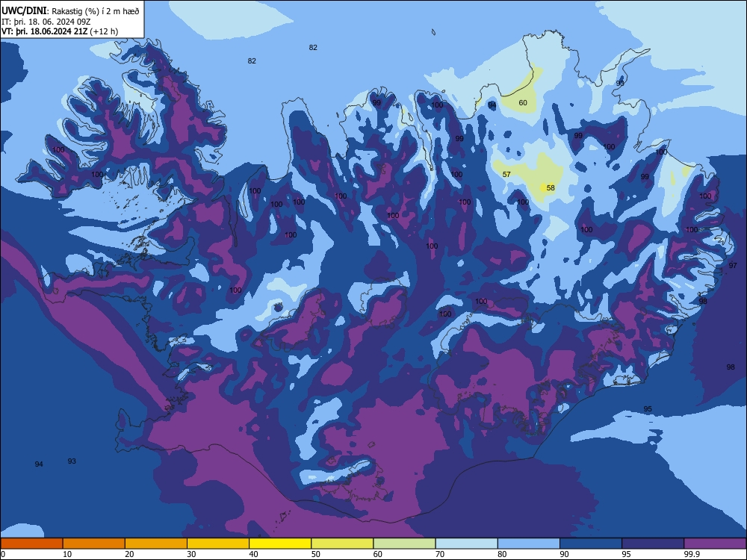Click the '(+12 h)' forecast offset text
Screen dimensions: 747x560
click(x=104, y=31)
